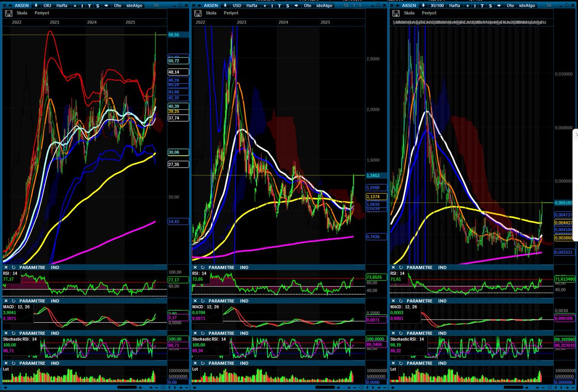This screenshot has width=578, height=392.
Task: Click the right arrow icon in XU100 chart toolbar
Action: (498, 5)
